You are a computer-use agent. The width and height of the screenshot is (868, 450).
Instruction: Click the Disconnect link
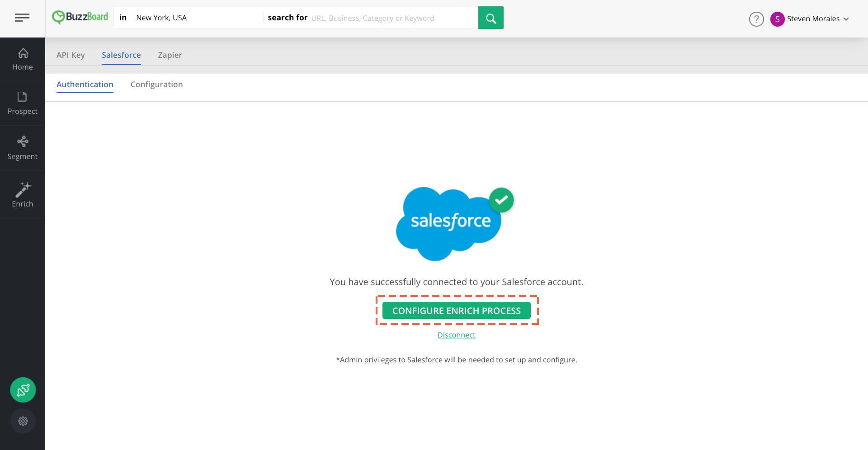coord(457,335)
